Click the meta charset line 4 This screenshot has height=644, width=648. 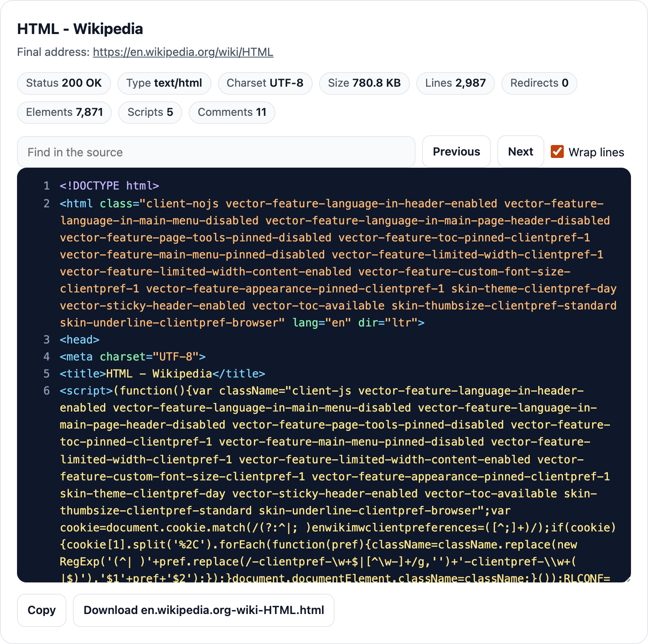133,357
